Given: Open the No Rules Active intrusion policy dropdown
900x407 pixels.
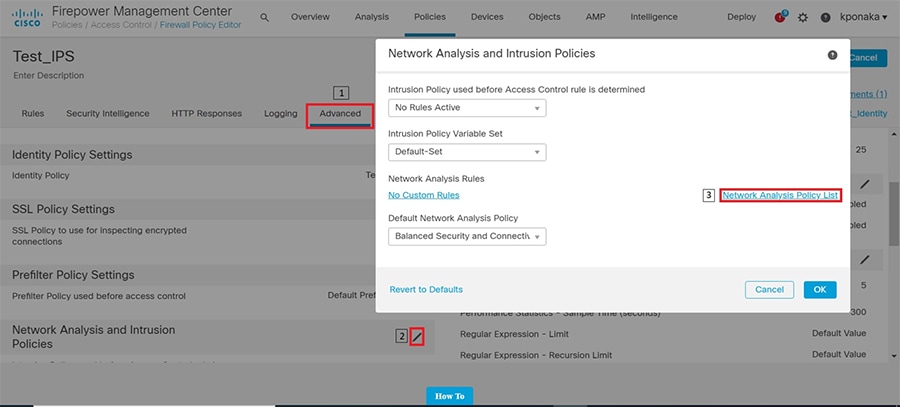Looking at the screenshot, I should tap(467, 107).
